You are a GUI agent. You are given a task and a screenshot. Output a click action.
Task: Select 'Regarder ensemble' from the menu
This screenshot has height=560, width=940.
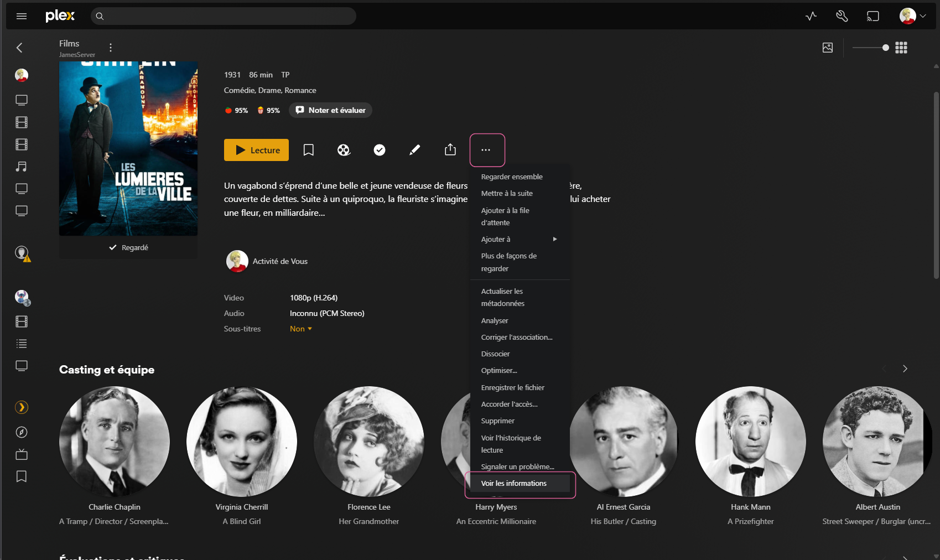pyautogui.click(x=520, y=177)
